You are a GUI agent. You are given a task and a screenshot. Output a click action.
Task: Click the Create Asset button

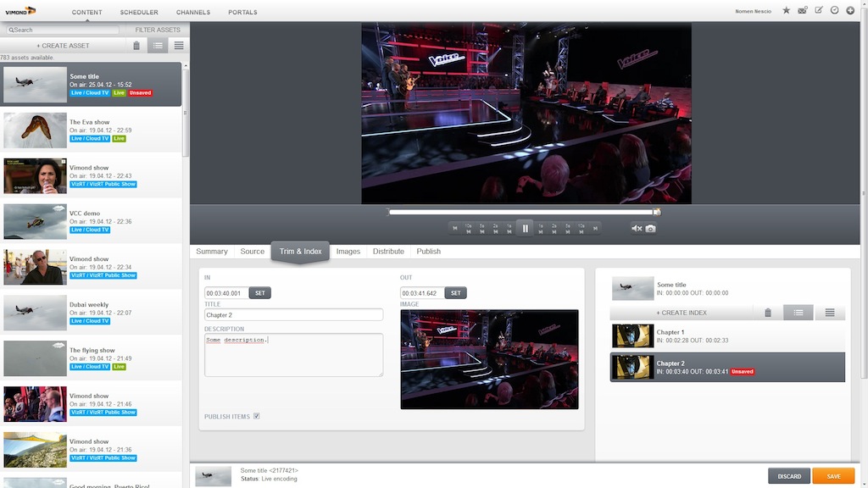coord(63,46)
